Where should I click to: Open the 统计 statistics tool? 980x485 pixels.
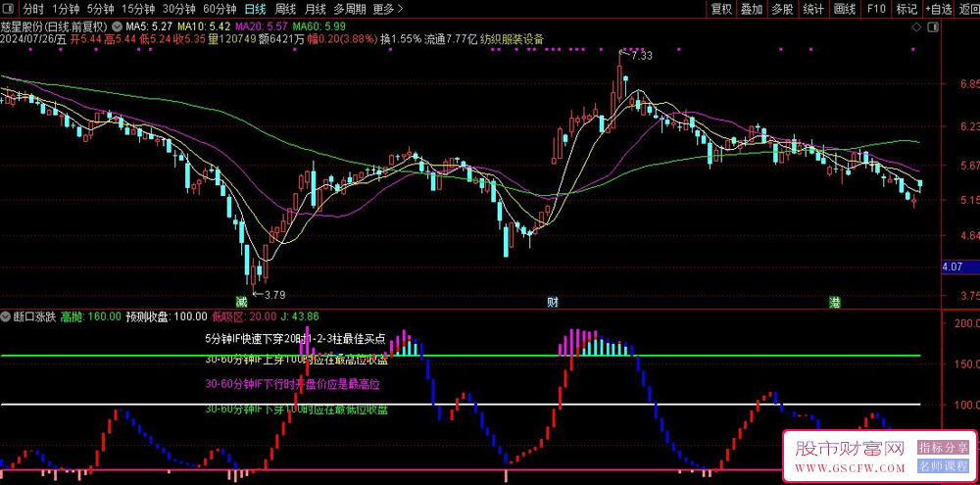coord(812,9)
